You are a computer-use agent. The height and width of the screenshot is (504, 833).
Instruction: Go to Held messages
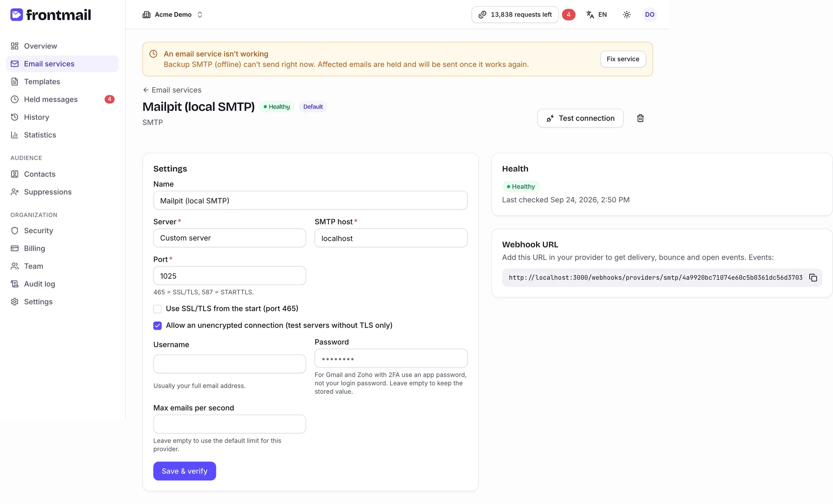pos(62,99)
